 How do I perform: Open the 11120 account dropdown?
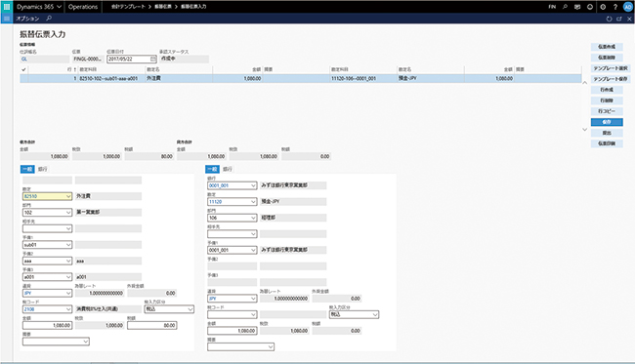tap(253, 202)
